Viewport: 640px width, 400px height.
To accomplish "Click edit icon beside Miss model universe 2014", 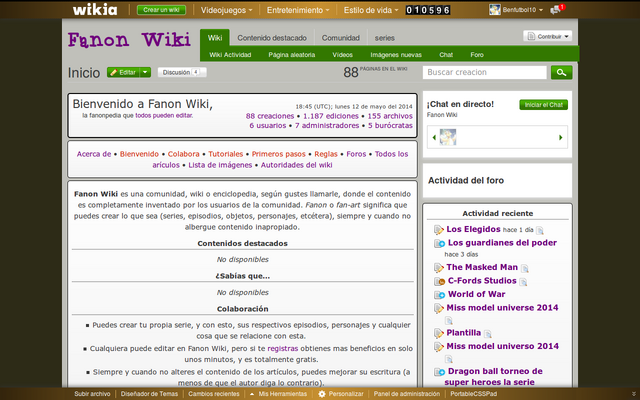I will [x=438, y=309].
